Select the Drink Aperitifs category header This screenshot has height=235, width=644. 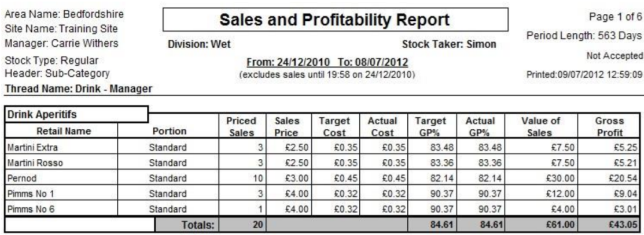pyautogui.click(x=42, y=114)
